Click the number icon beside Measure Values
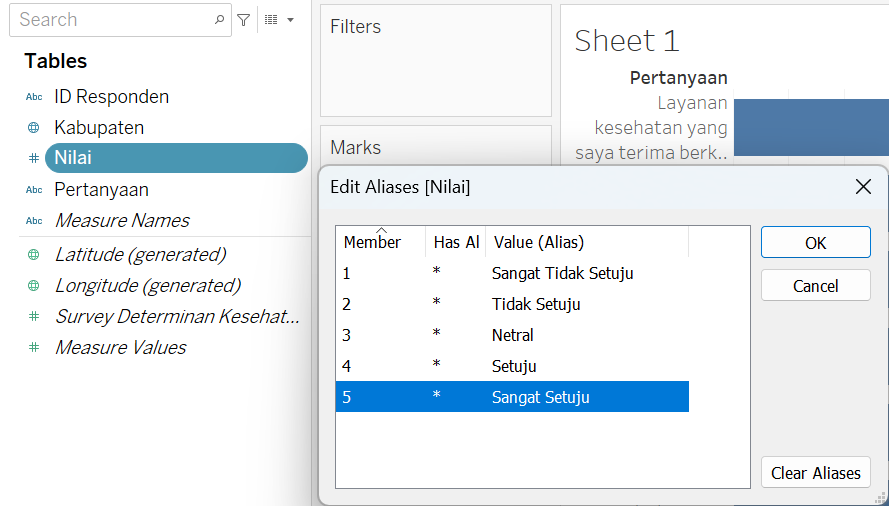889x506 pixels. [x=34, y=347]
